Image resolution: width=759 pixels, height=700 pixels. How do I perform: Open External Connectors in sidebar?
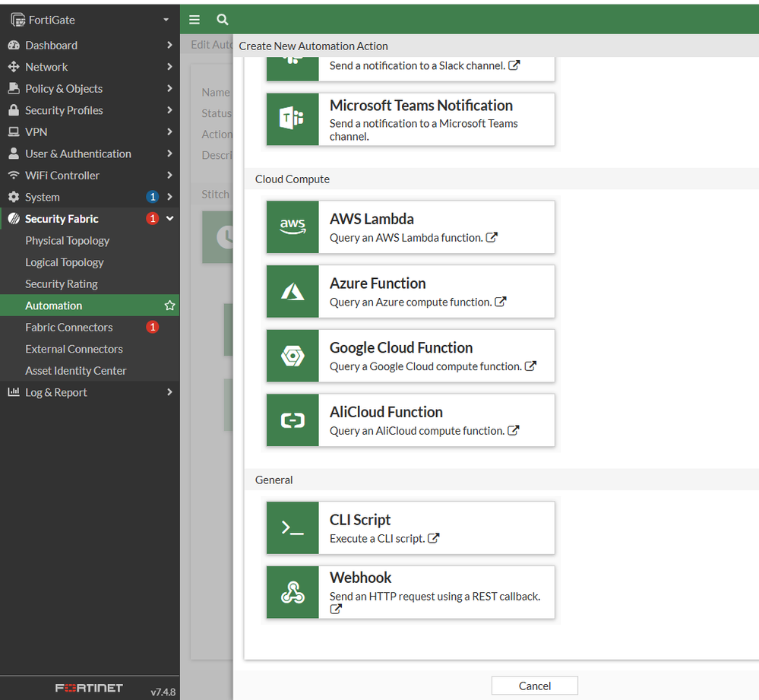coord(74,349)
